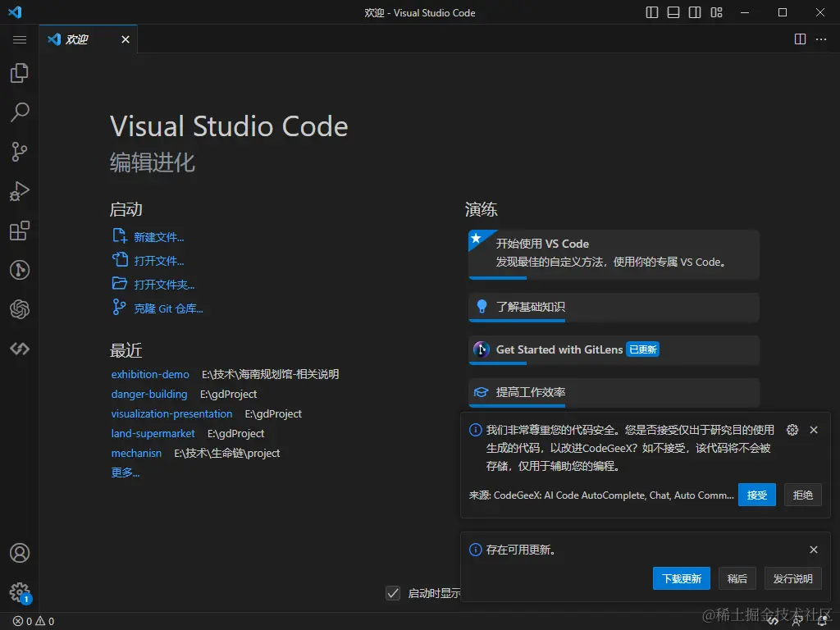The width and height of the screenshot is (840, 630).
Task: Click the 稍后 button
Action: 737,578
